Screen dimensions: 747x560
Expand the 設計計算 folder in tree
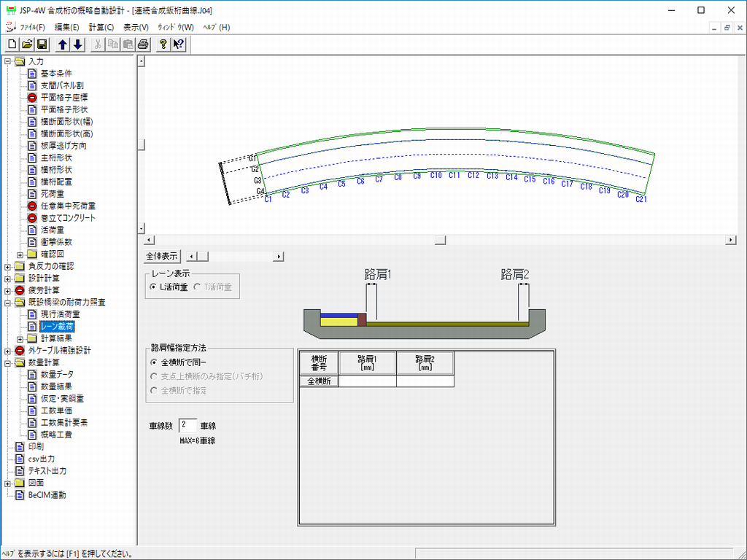[x=8, y=279]
